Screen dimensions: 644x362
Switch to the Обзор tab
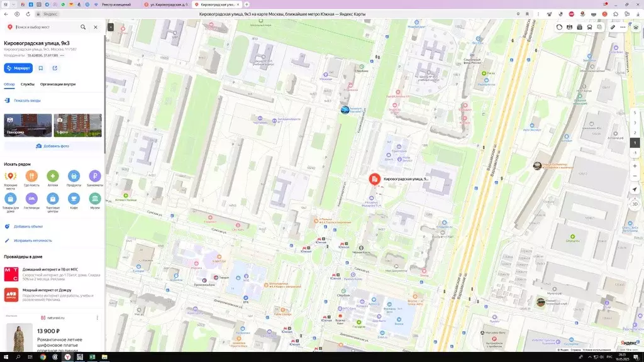pos(9,84)
